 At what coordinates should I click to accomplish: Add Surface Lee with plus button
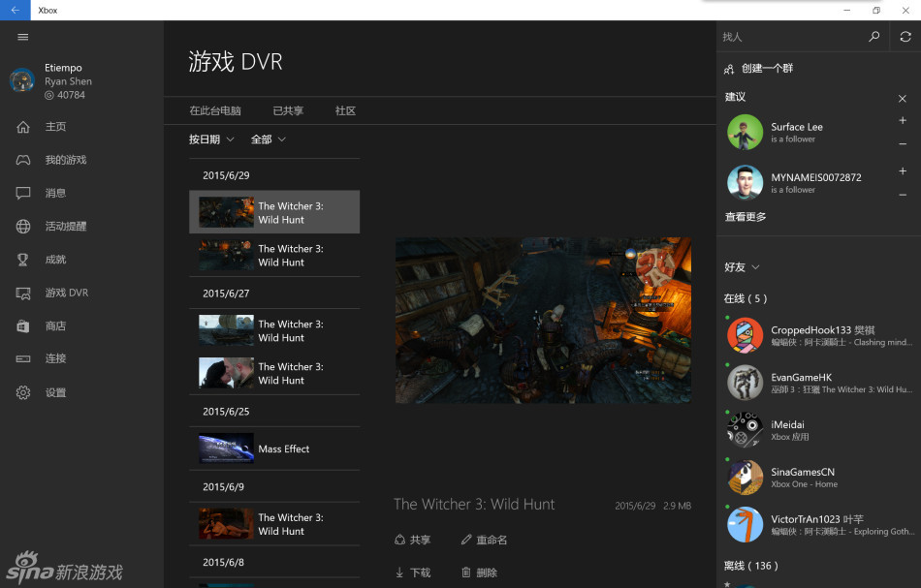[902, 121]
